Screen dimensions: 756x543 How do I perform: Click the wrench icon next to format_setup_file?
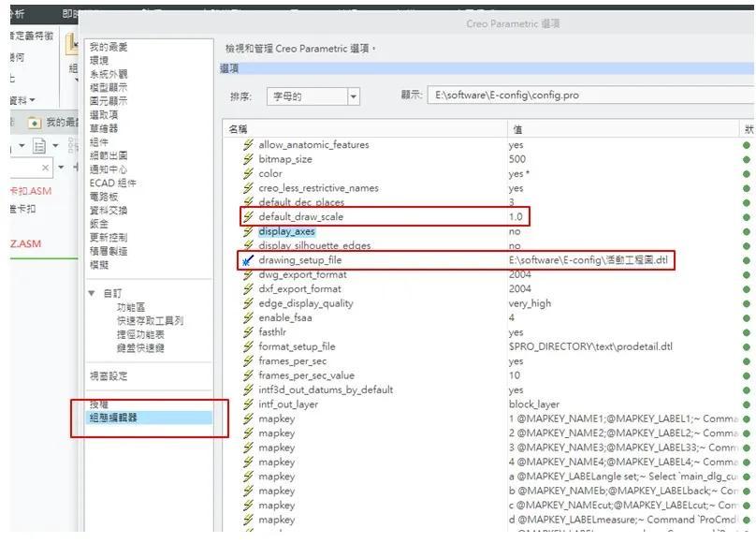(245, 346)
